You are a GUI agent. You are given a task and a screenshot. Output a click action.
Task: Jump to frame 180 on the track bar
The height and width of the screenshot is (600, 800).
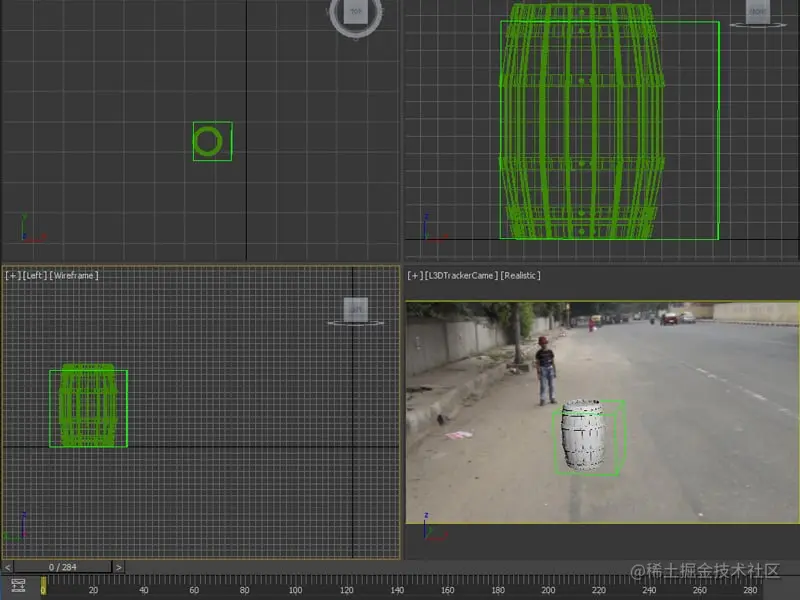pos(498,590)
